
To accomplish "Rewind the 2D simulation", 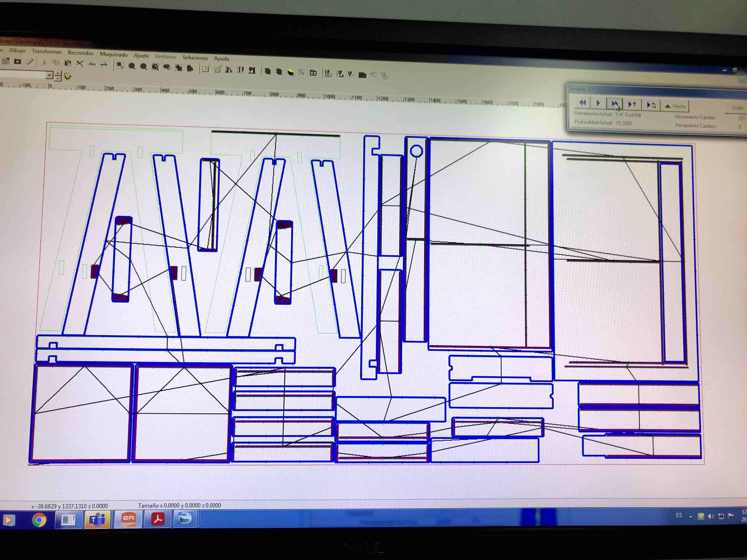I will [x=582, y=103].
